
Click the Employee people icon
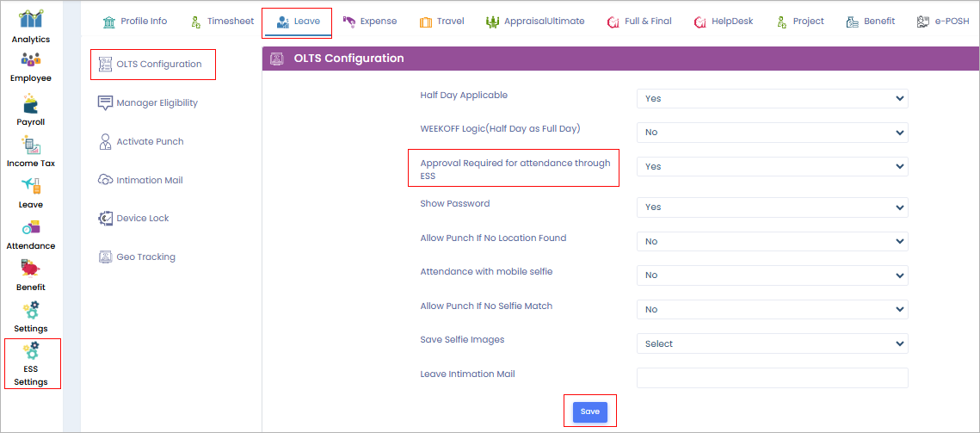click(x=31, y=60)
